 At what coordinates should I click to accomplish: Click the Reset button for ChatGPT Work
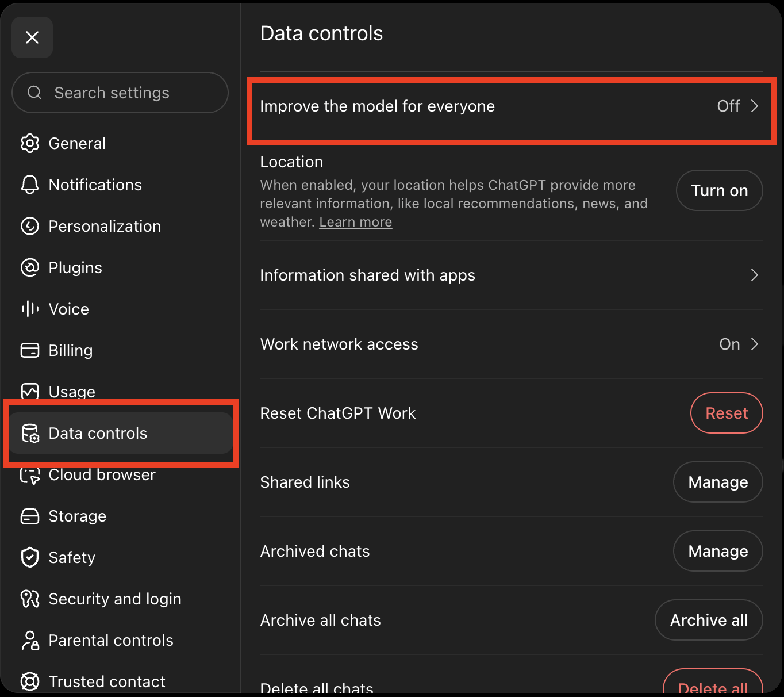(x=727, y=413)
